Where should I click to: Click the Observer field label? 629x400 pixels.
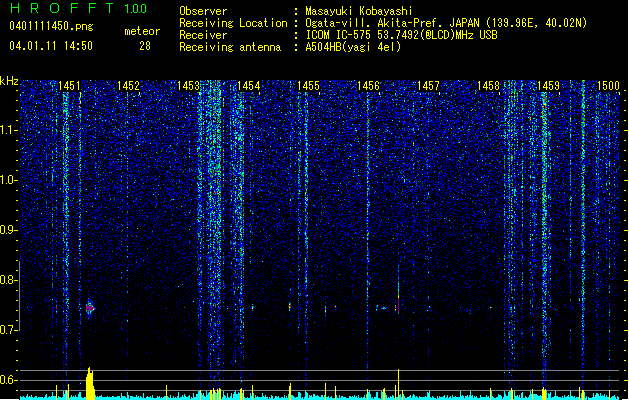pyautogui.click(x=203, y=11)
